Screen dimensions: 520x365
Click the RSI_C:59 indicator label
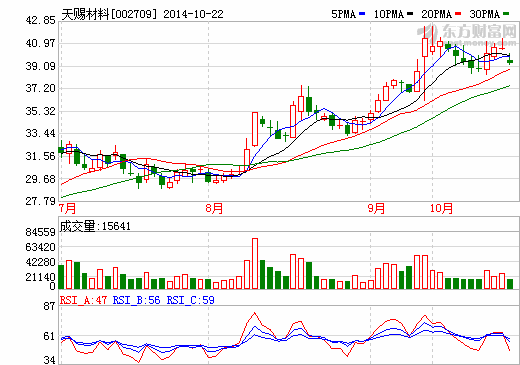(x=190, y=300)
